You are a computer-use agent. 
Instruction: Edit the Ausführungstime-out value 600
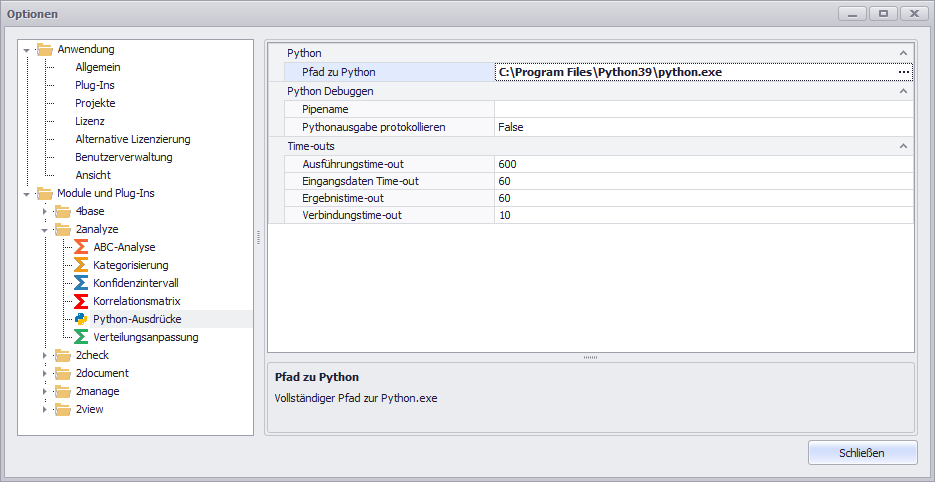tap(704, 163)
